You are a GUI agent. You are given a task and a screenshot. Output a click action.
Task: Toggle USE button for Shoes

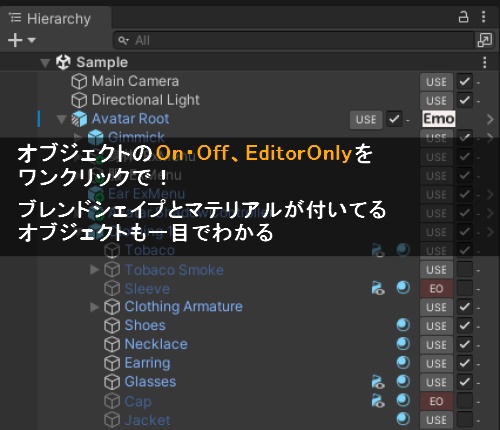click(436, 326)
